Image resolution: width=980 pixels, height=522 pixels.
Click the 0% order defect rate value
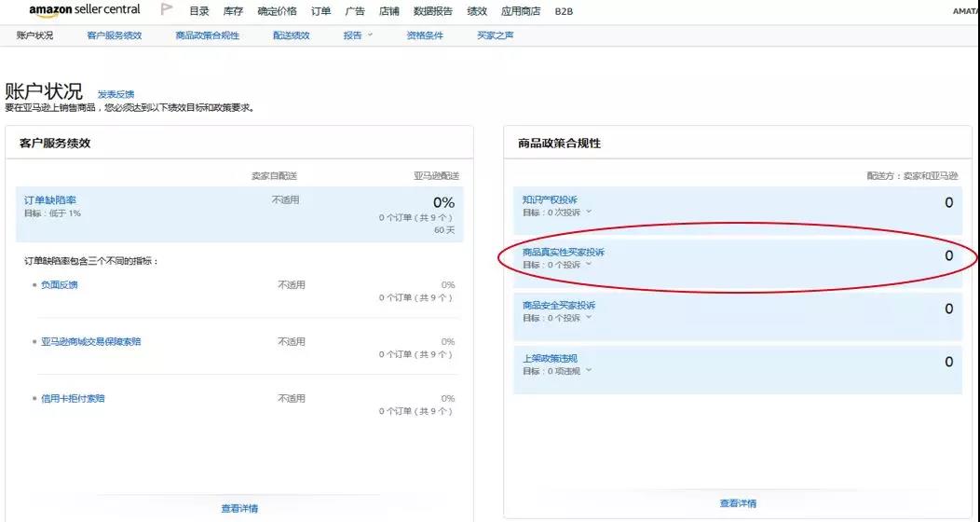[x=443, y=202]
